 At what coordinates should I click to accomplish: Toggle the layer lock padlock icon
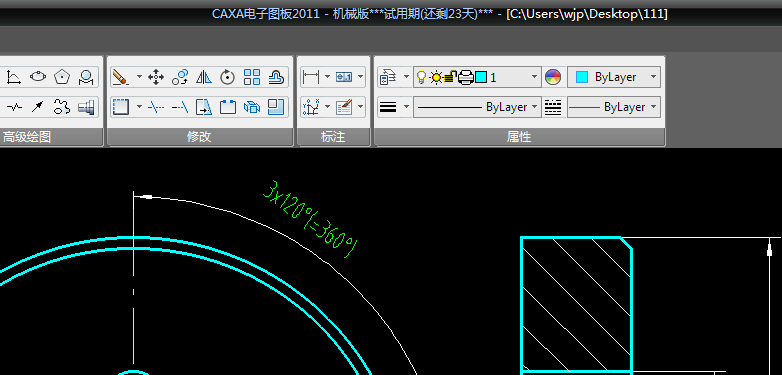click(x=450, y=77)
